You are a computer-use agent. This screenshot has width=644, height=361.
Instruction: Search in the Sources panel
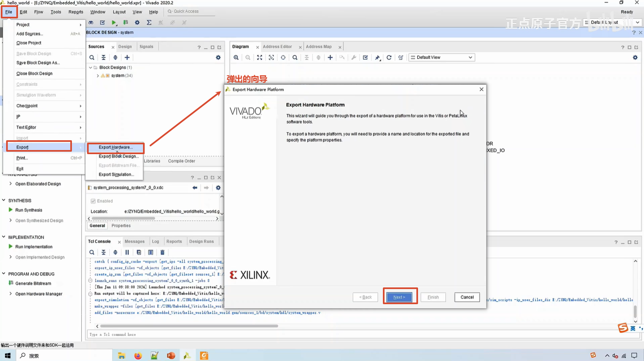(92, 58)
